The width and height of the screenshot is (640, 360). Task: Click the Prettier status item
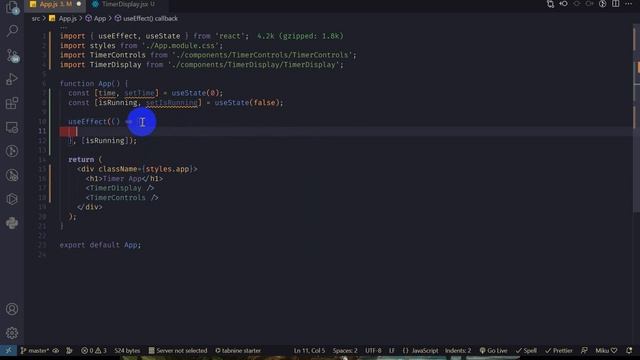(559, 351)
